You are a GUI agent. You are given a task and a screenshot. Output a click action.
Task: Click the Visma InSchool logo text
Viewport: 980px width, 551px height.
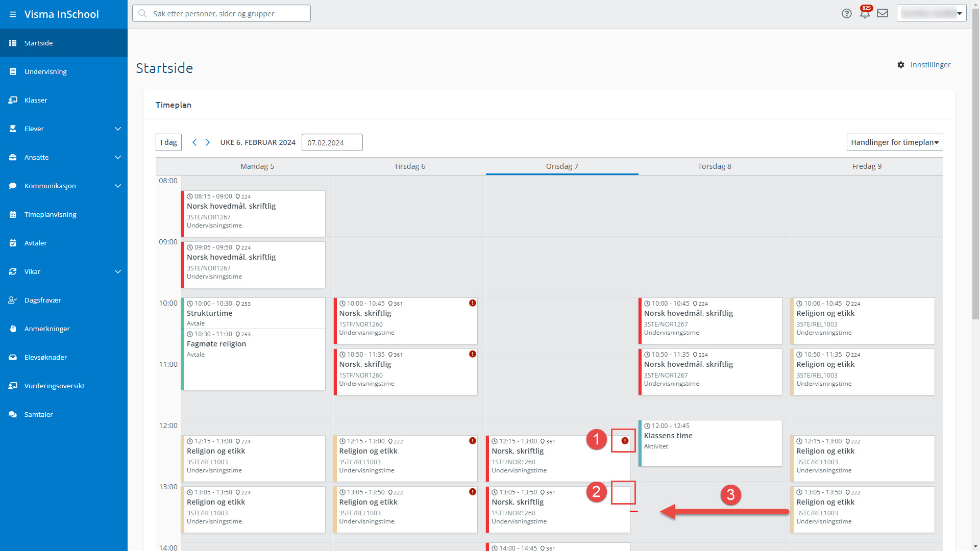62,14
